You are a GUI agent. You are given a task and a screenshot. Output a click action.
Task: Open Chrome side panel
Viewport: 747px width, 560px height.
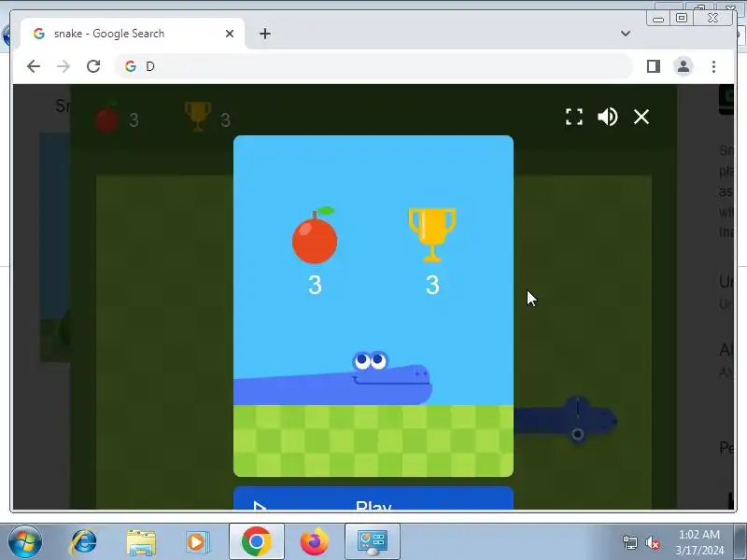(654, 66)
